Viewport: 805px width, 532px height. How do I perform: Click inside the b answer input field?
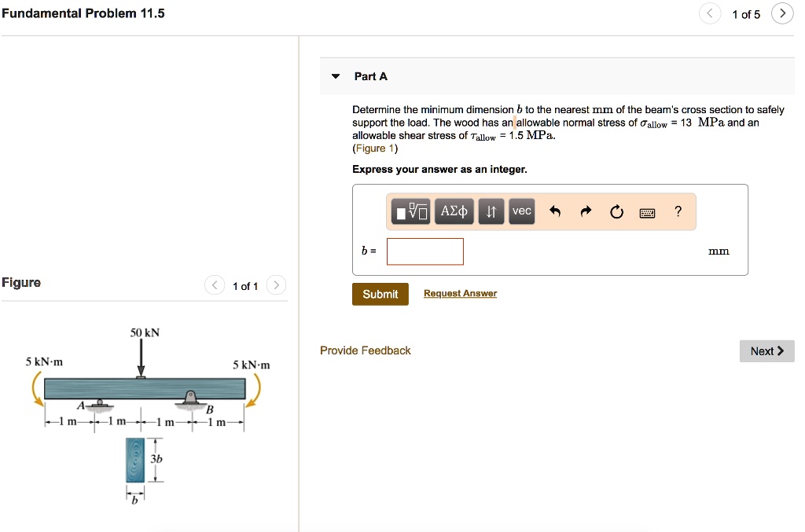point(425,251)
